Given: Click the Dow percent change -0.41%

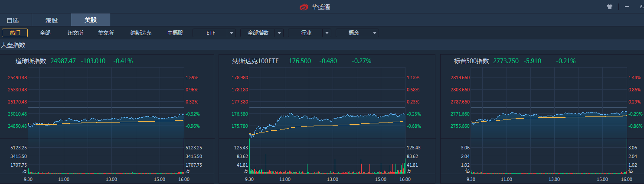Looking at the screenshot, I should pos(123,61).
